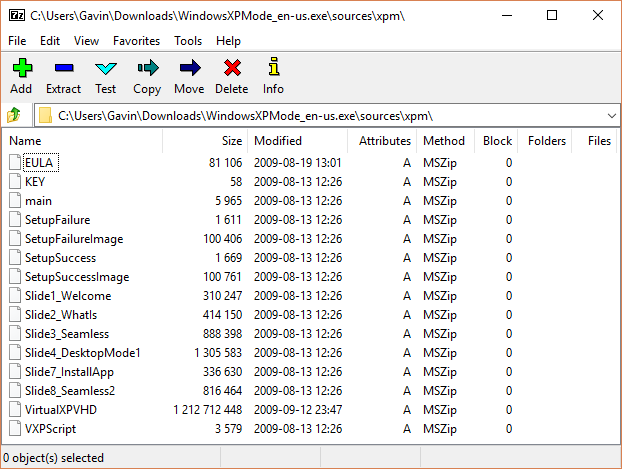Run Test on the archive
The image size is (622, 469).
click(106, 69)
